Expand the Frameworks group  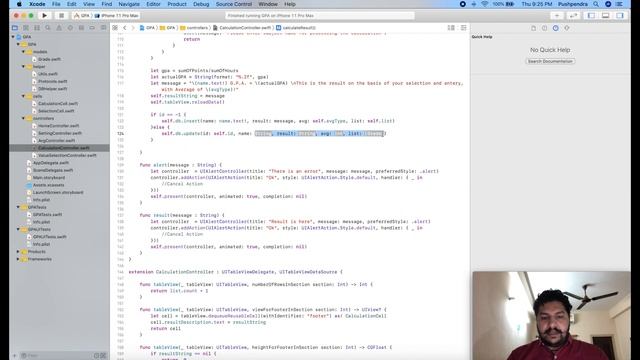[18, 259]
